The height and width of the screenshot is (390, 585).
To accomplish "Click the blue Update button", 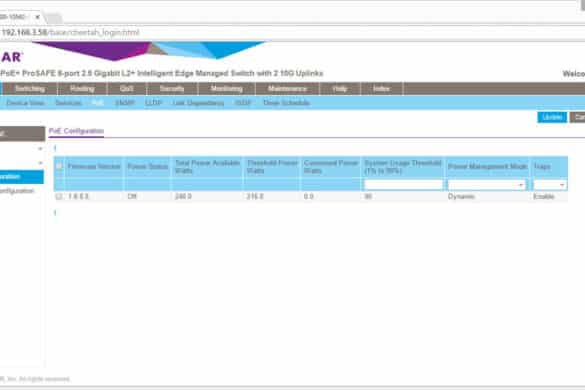I will point(552,117).
